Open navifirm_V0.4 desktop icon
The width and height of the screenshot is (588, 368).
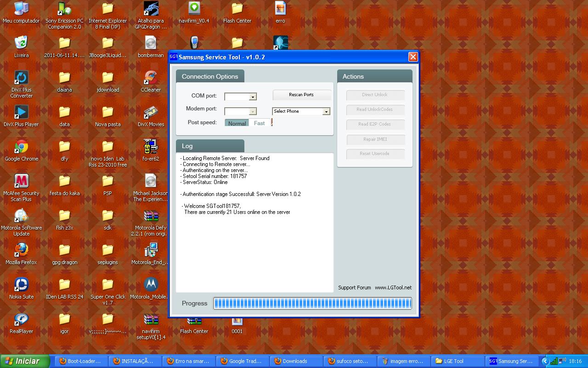click(x=194, y=12)
